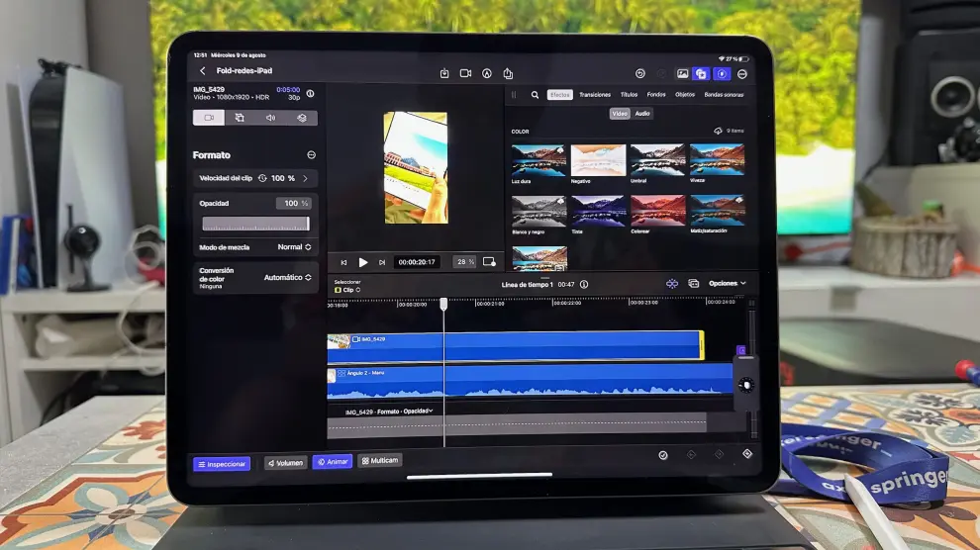980x550 pixels.
Task: Click the undo arrow icon
Action: point(639,74)
